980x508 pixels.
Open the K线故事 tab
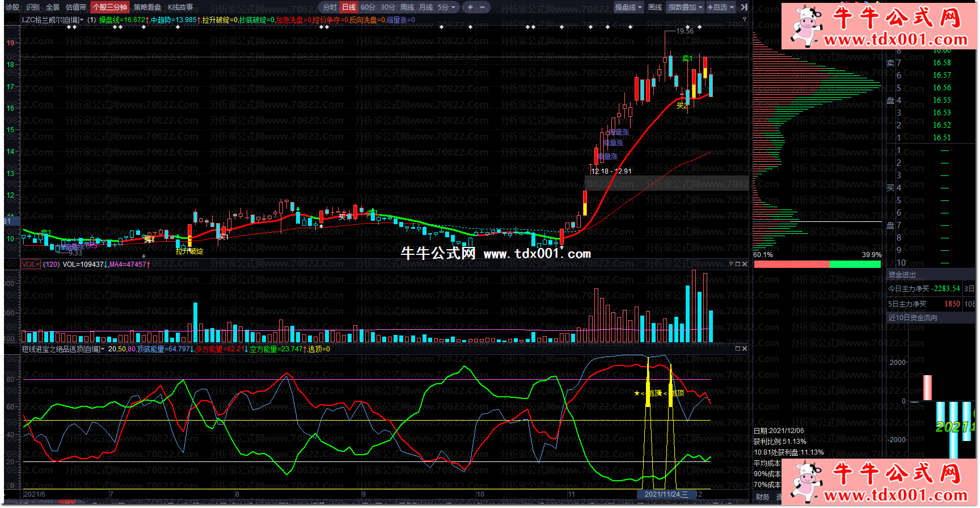(180, 7)
